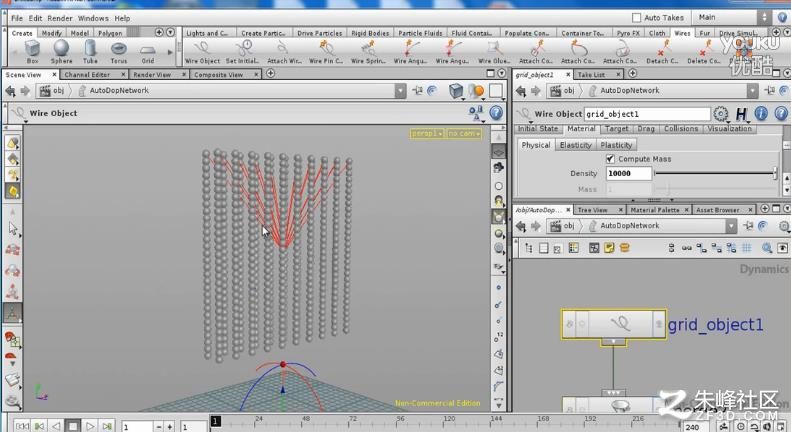This screenshot has height=432, width=791.
Task: Click the yellow sticky note icon
Action: click(x=609, y=248)
